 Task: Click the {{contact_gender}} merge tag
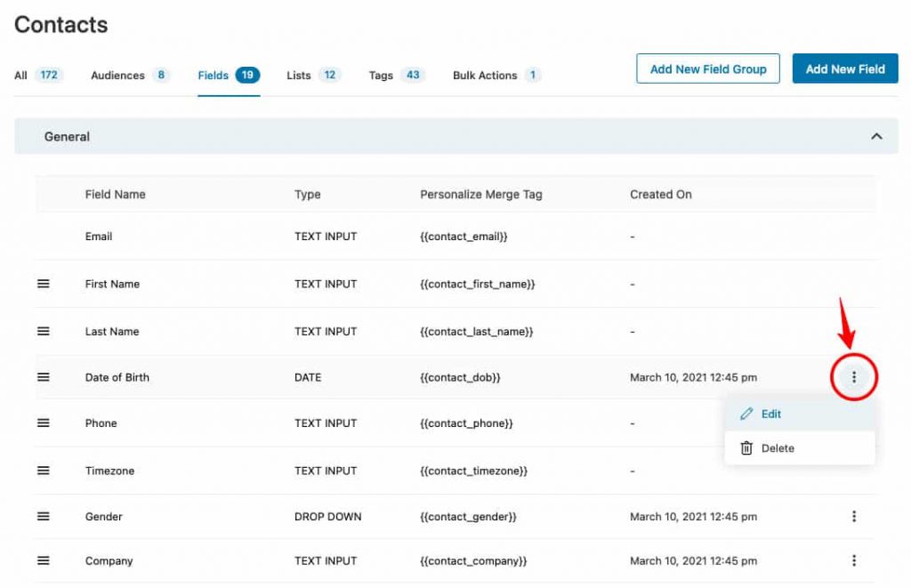[468, 517]
